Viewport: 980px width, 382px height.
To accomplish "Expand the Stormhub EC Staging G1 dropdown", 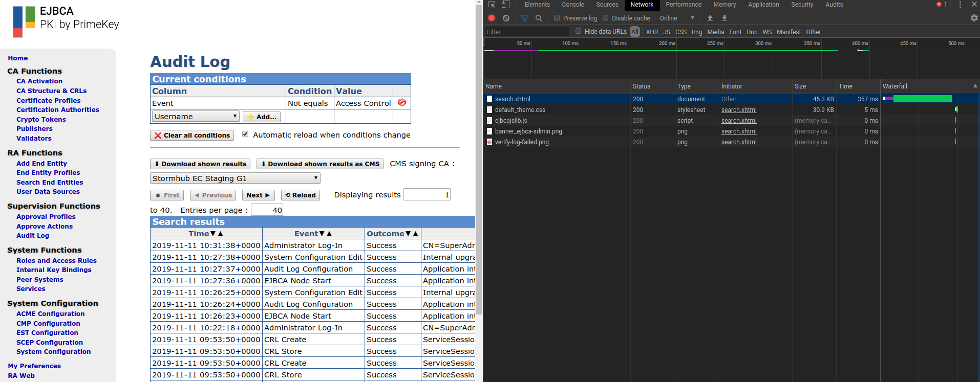I will (x=235, y=178).
